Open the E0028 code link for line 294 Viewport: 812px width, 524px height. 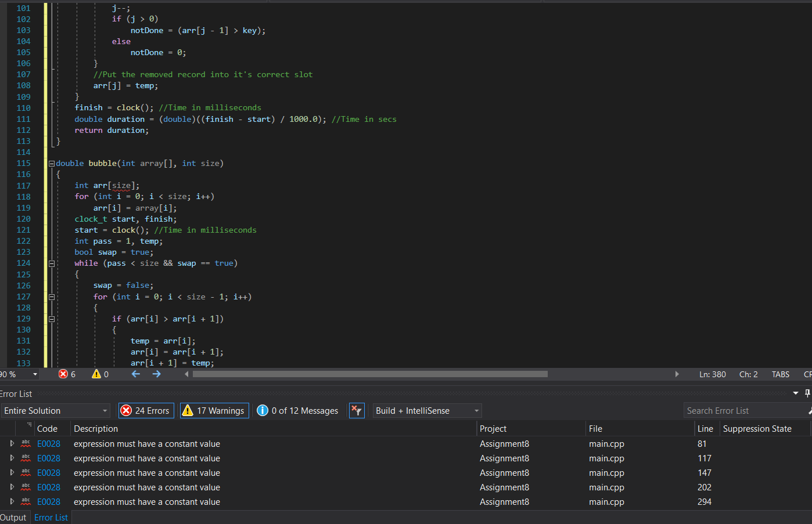[x=49, y=502]
